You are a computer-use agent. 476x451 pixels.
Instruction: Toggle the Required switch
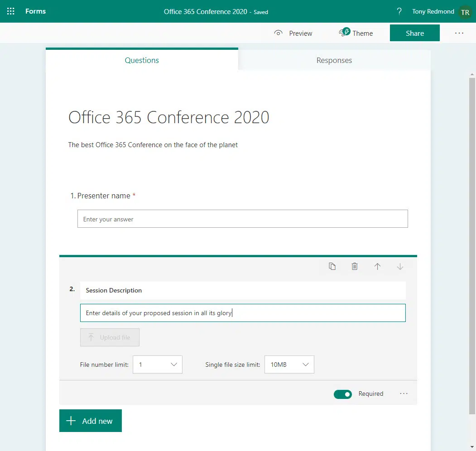click(343, 394)
